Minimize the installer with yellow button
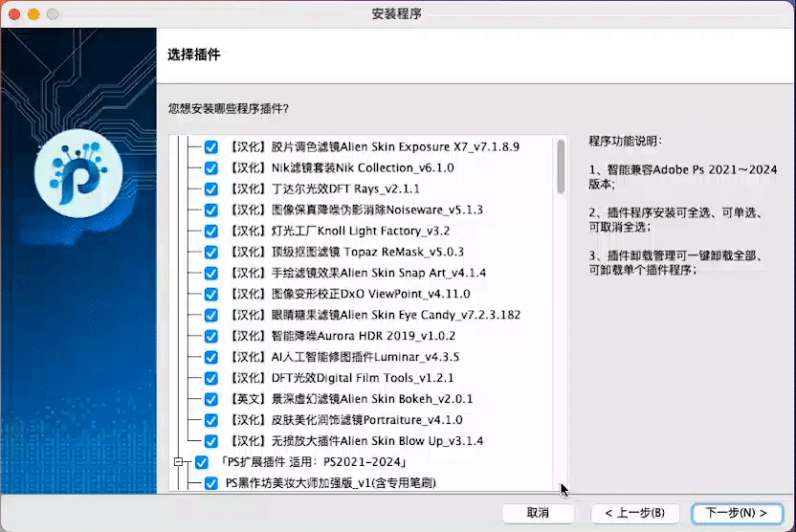 pos(33,14)
